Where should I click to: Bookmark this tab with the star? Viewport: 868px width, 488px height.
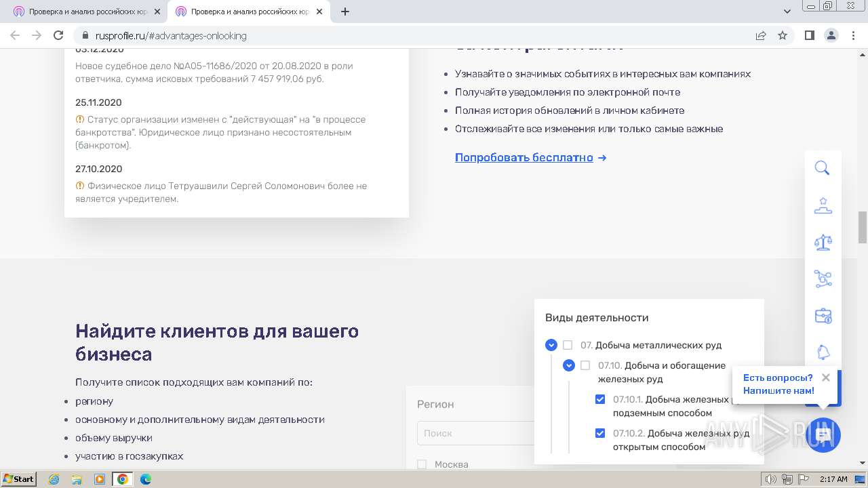783,35
